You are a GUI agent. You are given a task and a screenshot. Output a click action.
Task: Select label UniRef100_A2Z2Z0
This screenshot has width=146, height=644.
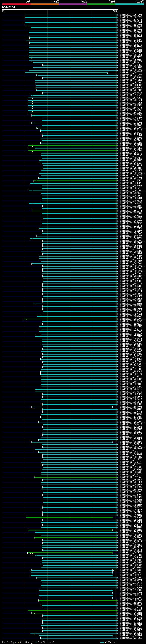click(131, 58)
